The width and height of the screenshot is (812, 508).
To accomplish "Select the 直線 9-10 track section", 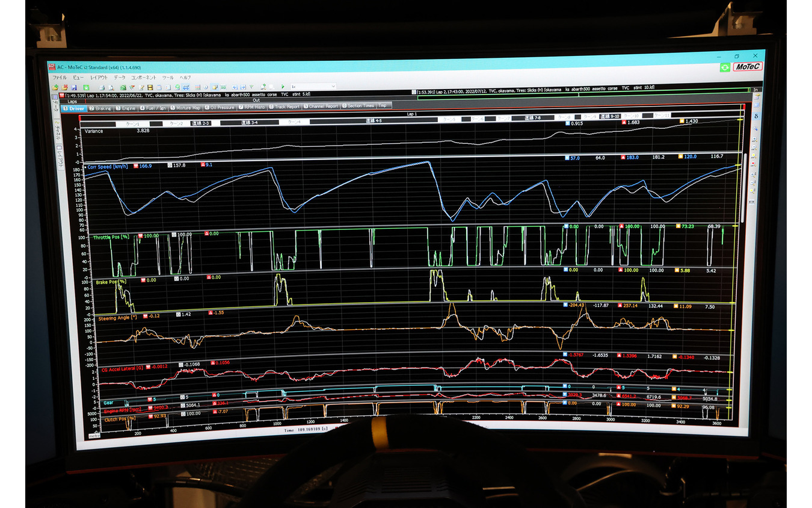I will coord(610,116).
